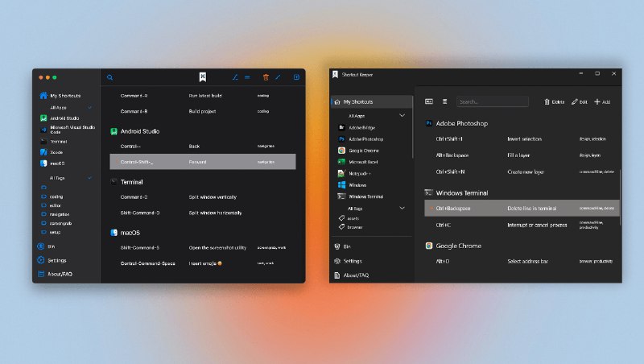Image resolution: width=644 pixels, height=364 pixels.
Task: Click the Adobe Photoshop group header
Action: 456,123
